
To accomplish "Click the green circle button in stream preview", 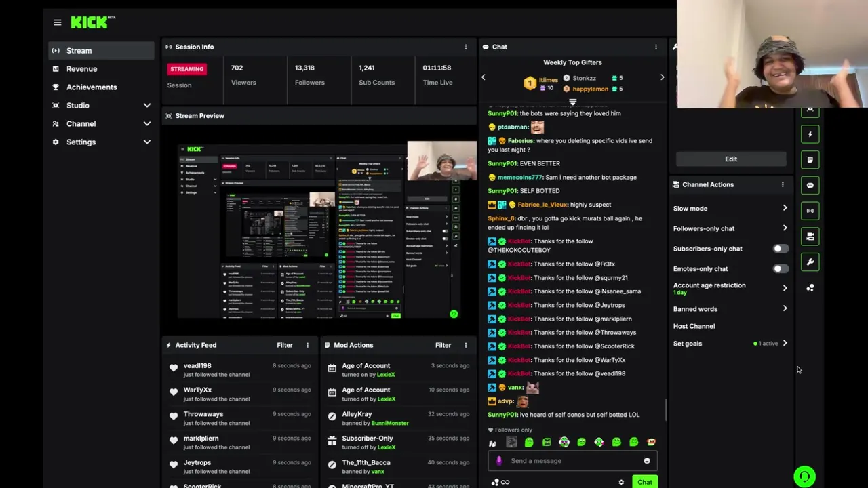I will click(x=454, y=314).
